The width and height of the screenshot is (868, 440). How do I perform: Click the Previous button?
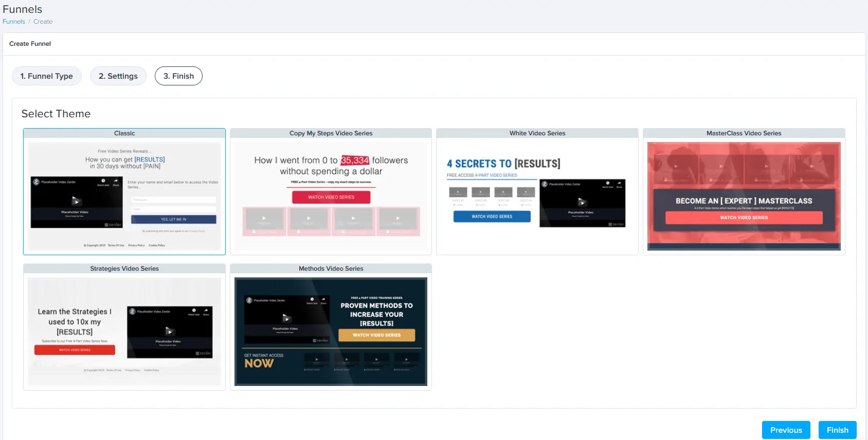pos(786,430)
